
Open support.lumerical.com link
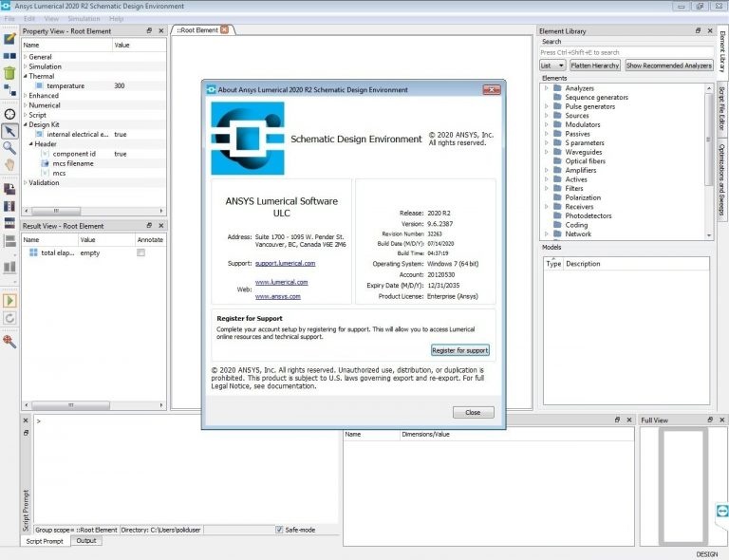click(x=285, y=263)
